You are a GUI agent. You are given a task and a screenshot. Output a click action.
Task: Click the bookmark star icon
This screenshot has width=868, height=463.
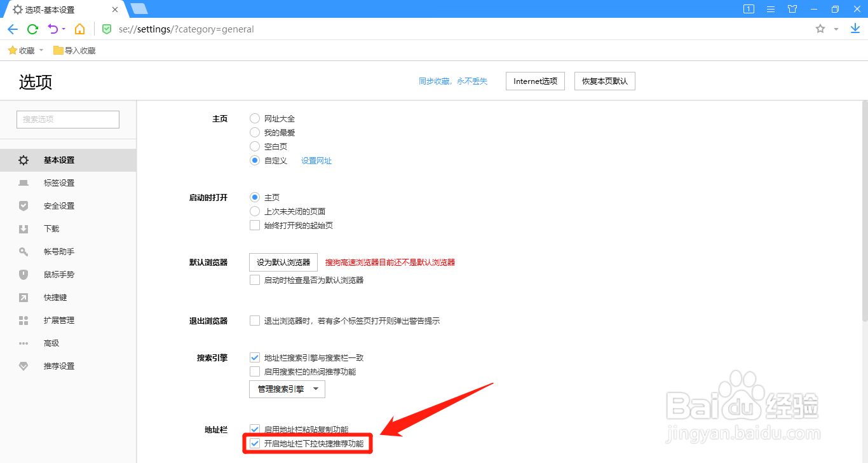[x=820, y=29]
